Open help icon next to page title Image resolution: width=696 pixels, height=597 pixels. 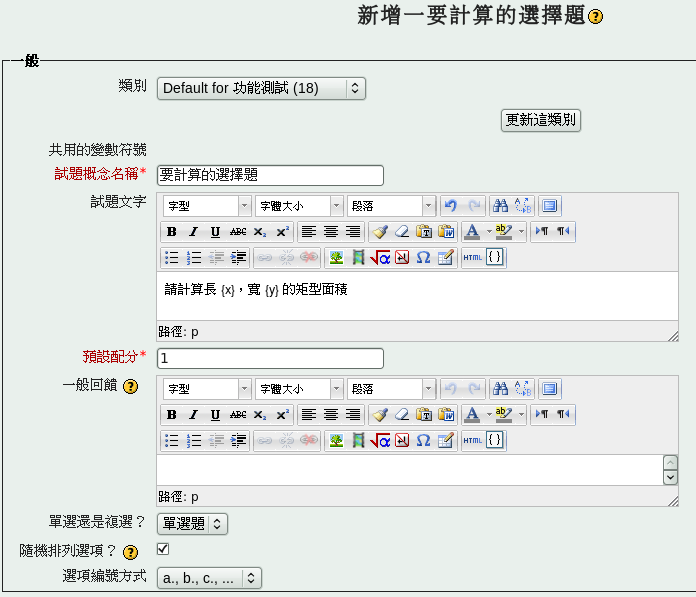tap(596, 17)
